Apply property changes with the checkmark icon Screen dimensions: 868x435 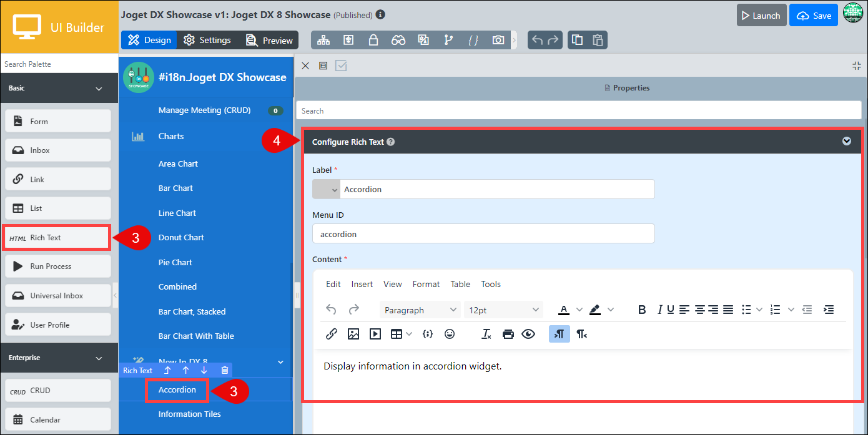pyautogui.click(x=341, y=66)
